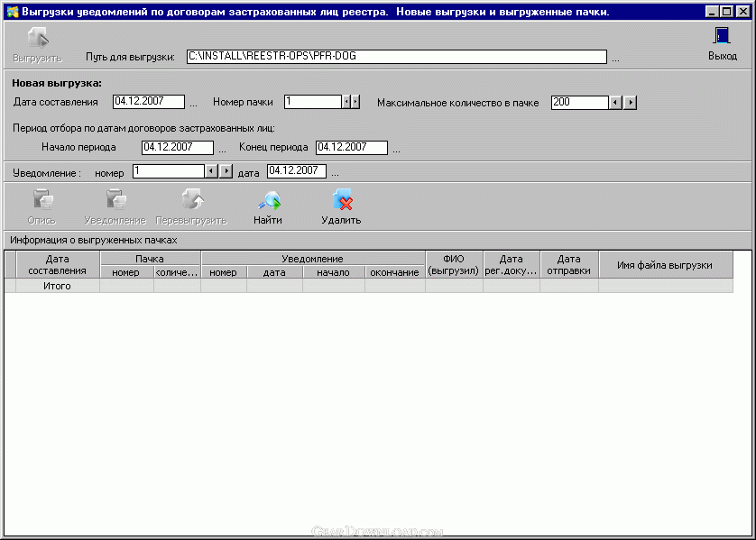Click the Уведомление дата column header

(274, 272)
